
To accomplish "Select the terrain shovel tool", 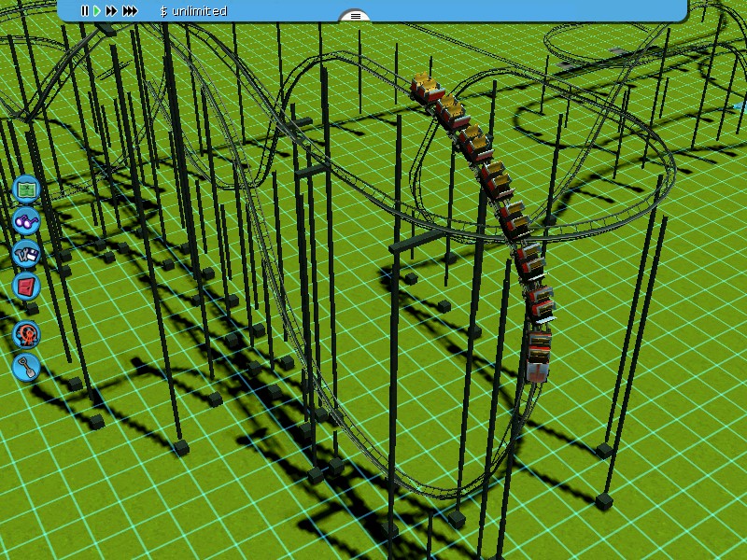I will point(26,366).
